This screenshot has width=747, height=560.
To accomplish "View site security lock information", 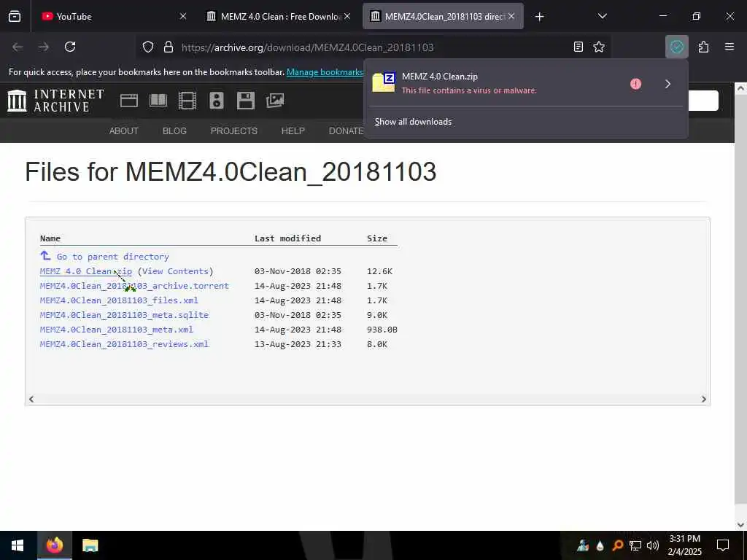I will click(x=169, y=47).
